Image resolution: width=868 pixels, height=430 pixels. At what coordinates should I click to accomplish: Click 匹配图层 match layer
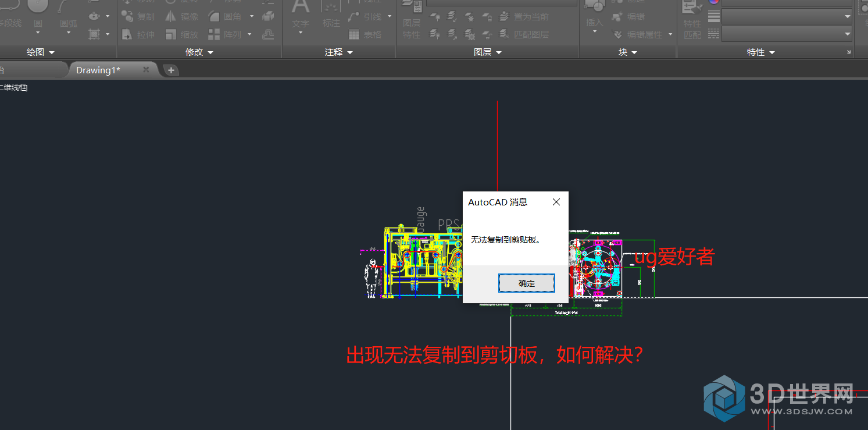coord(524,35)
